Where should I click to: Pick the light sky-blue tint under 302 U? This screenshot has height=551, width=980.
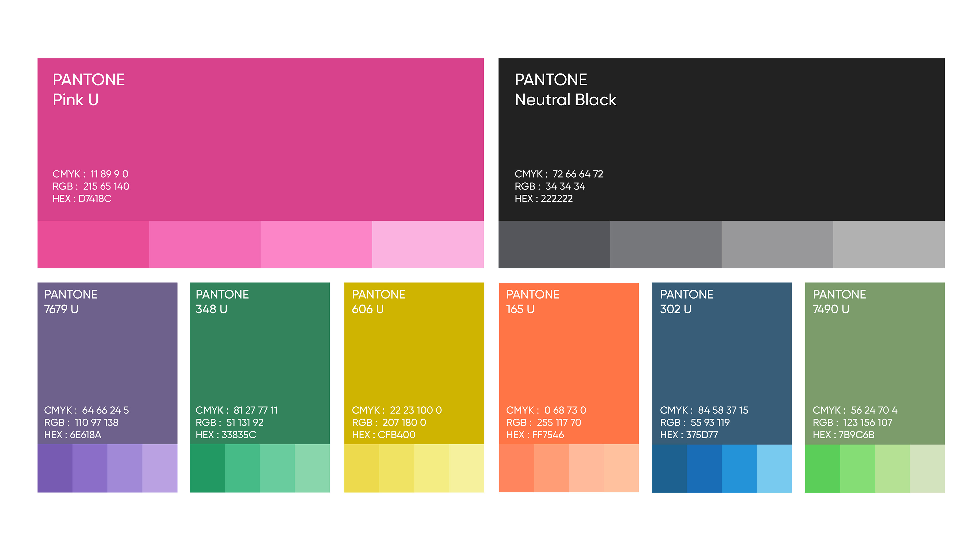pyautogui.click(x=774, y=468)
